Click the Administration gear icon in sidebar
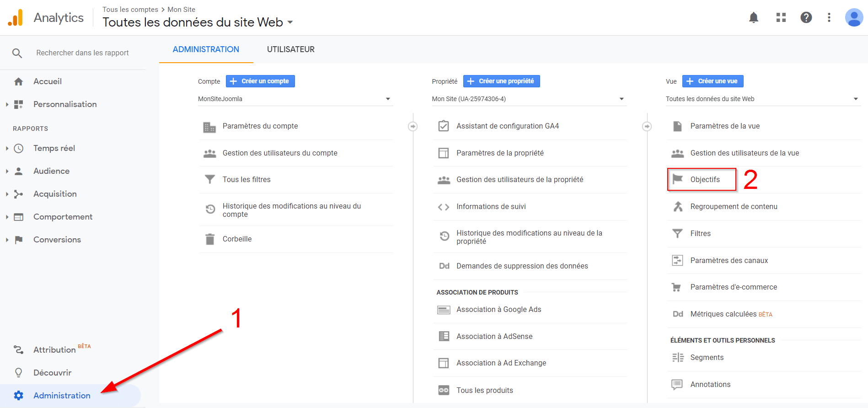 pos(18,395)
